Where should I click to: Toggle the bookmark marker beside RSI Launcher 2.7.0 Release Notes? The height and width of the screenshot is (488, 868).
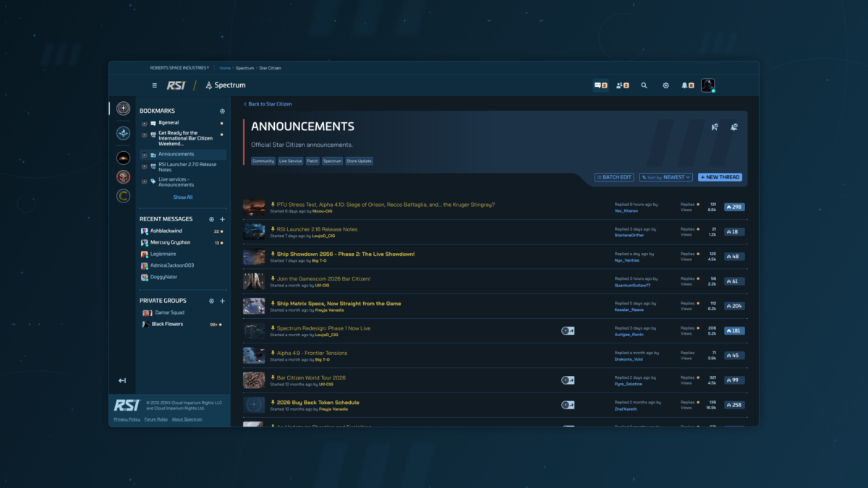[145, 166]
